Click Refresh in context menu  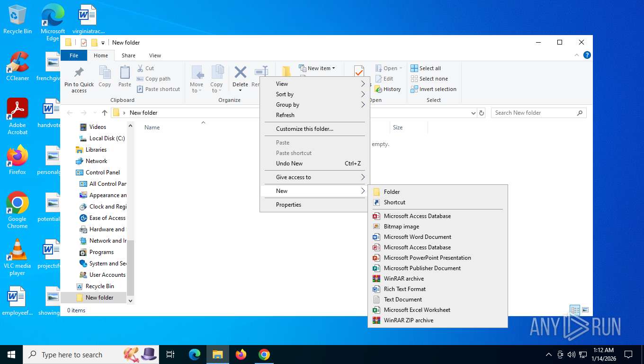pos(314,115)
